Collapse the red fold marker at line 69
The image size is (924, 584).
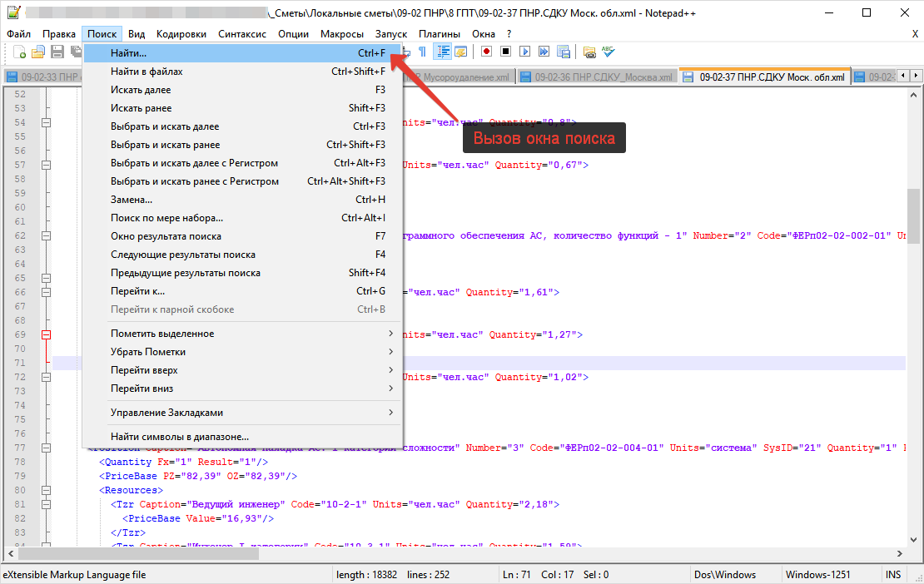(x=46, y=334)
